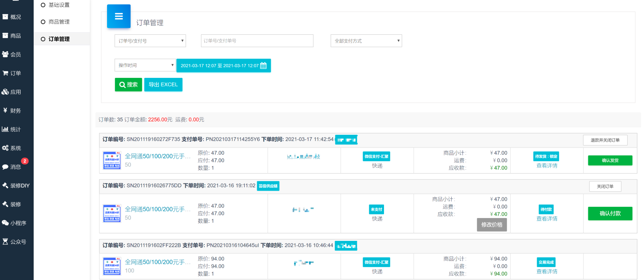Image resolution: width=644 pixels, height=280 pixels.
Task: Open 会员 members section icon
Action: tap(5, 54)
